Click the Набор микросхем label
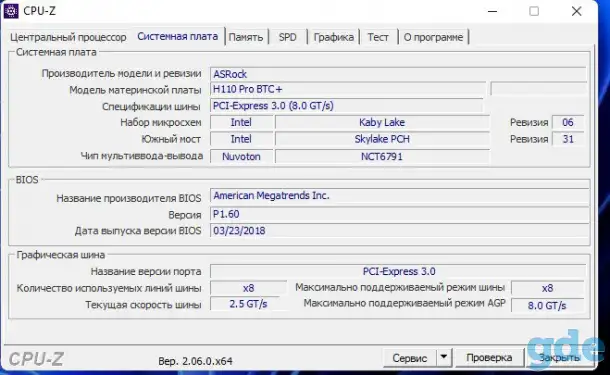 click(x=161, y=123)
